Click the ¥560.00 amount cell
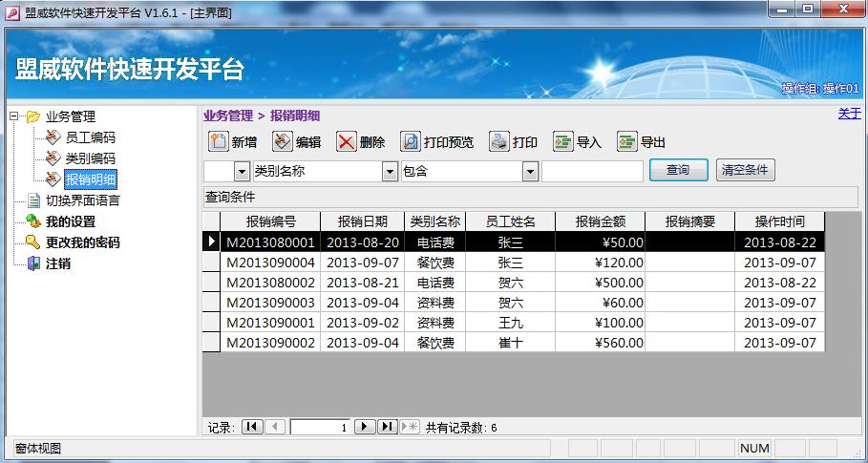868x463 pixels. pos(601,342)
